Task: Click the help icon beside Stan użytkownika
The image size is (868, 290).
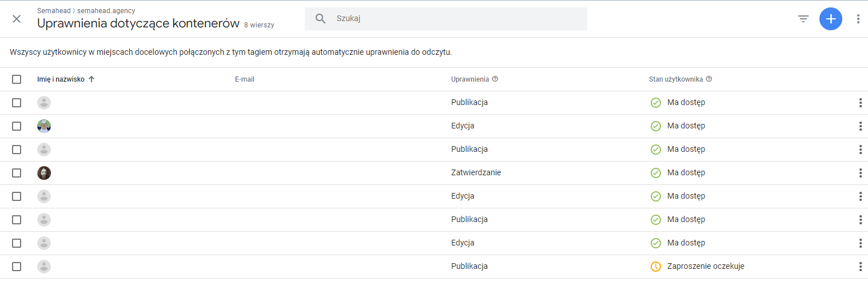Action: [709, 79]
